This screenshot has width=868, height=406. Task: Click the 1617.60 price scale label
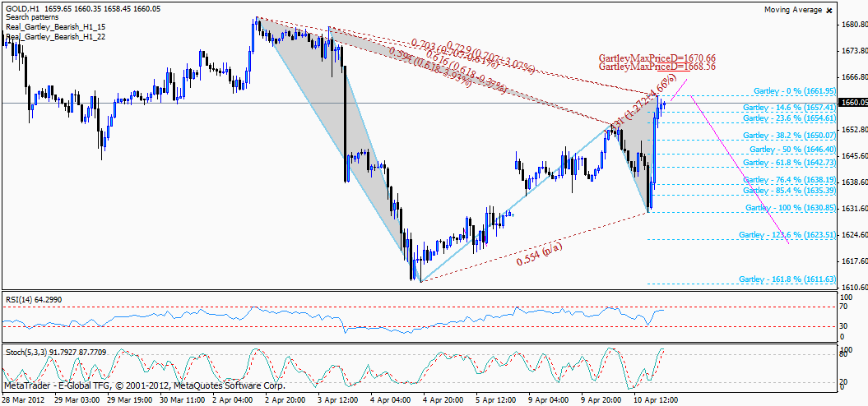tap(854, 261)
